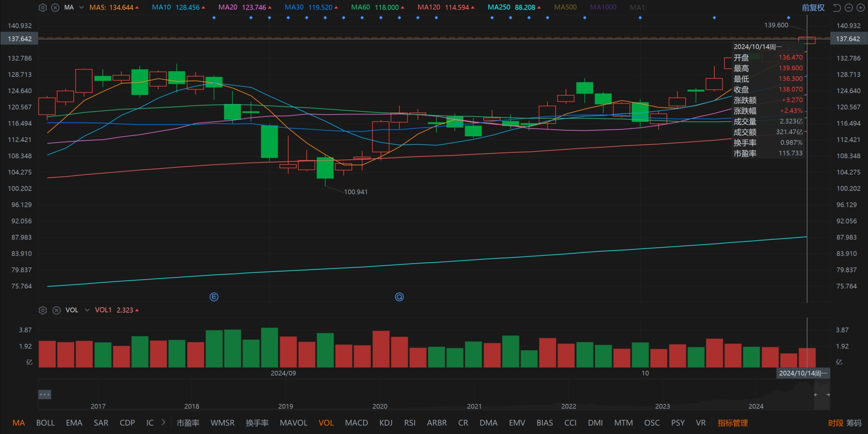Open VOL panel settings gear
Screen dimensions: 868x434
[43, 310]
